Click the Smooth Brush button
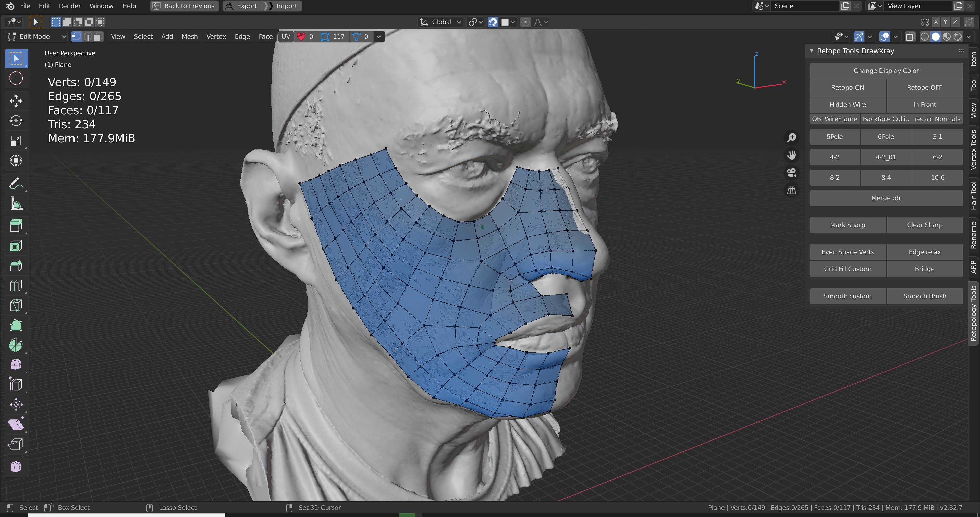980x517 pixels. (924, 296)
